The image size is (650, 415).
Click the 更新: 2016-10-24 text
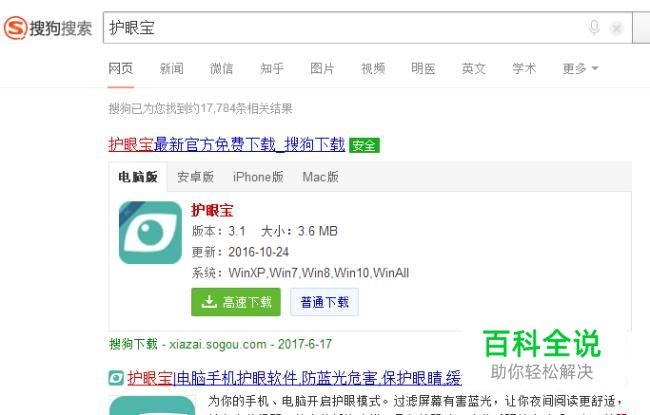coord(240,252)
